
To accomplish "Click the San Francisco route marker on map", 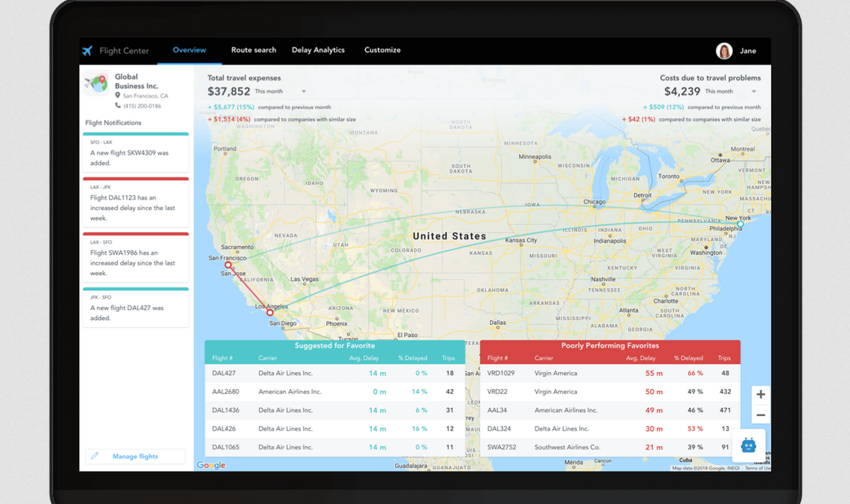I will (228, 265).
